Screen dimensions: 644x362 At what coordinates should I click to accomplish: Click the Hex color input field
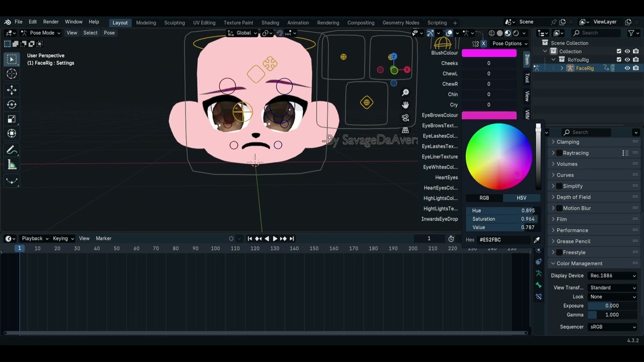(501, 240)
